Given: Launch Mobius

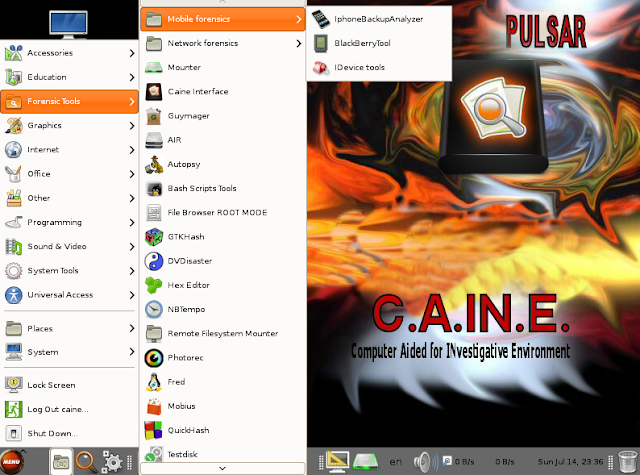Looking at the screenshot, I should coord(222,406).
